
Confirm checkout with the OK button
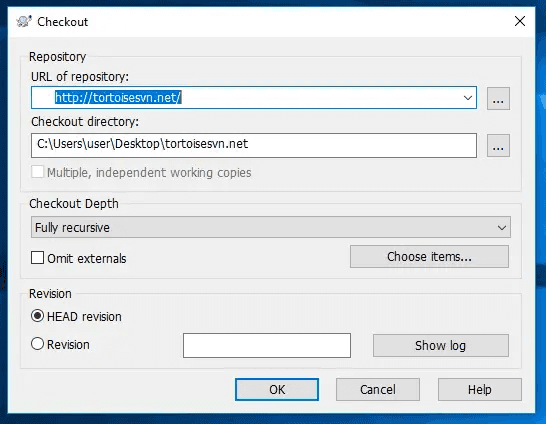pos(277,390)
